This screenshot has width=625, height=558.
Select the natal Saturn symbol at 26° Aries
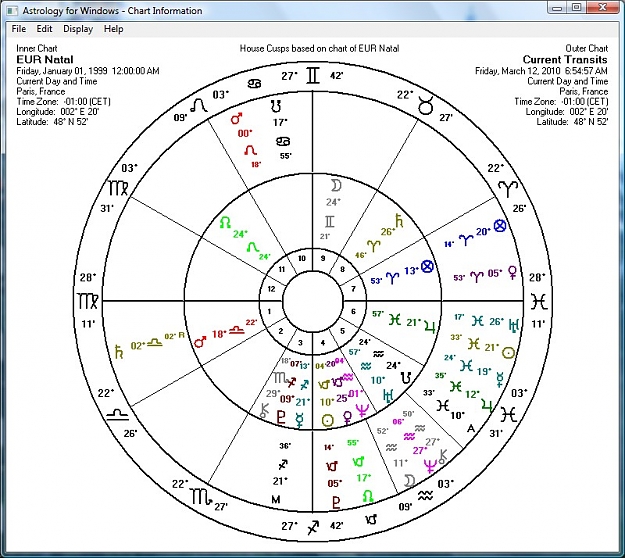[x=399, y=220]
